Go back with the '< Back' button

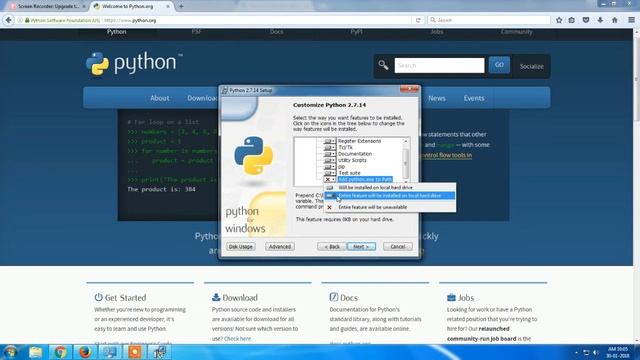pyautogui.click(x=332, y=247)
